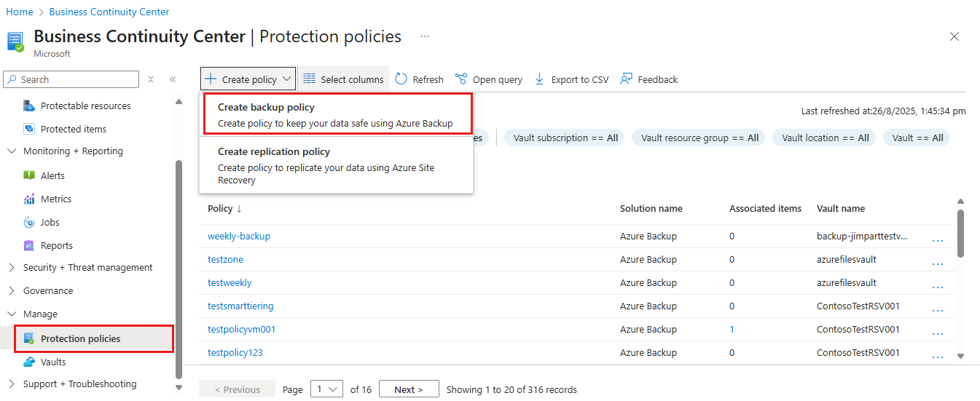
Task: Click the Refresh icon in toolbar
Action: tap(401, 79)
